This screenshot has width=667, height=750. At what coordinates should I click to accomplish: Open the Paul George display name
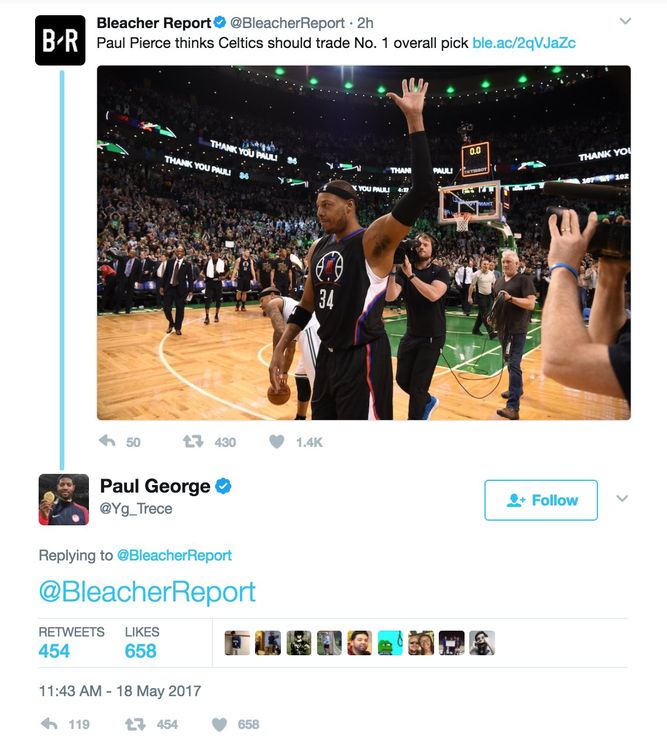(x=155, y=486)
